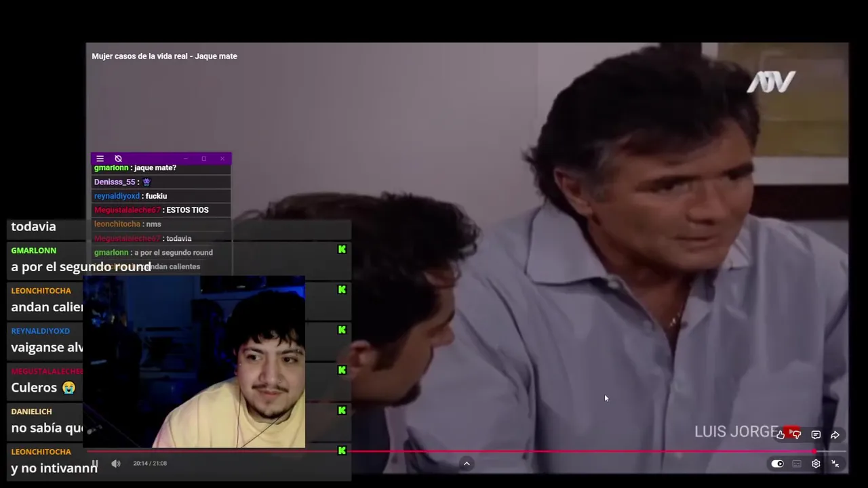The image size is (868, 488).
Task: Click overlay message 'todavia' at top
Action: point(33,227)
